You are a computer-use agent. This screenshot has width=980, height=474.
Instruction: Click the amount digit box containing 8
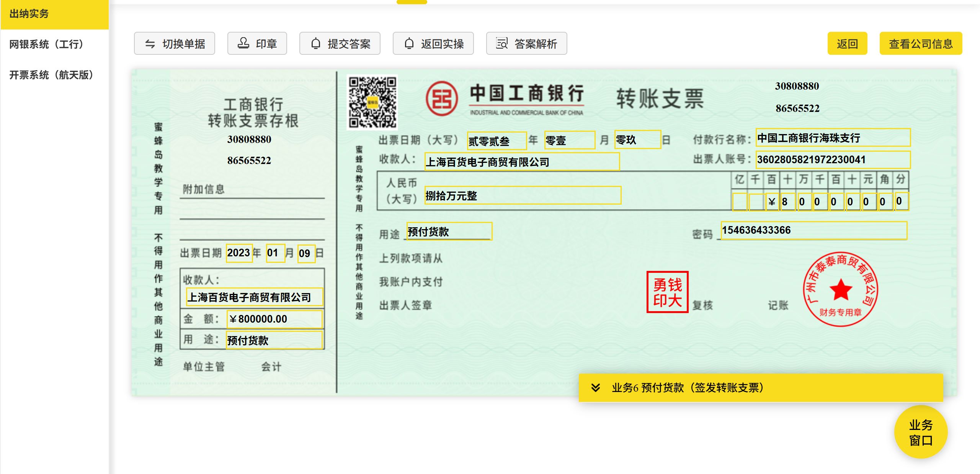click(x=788, y=202)
